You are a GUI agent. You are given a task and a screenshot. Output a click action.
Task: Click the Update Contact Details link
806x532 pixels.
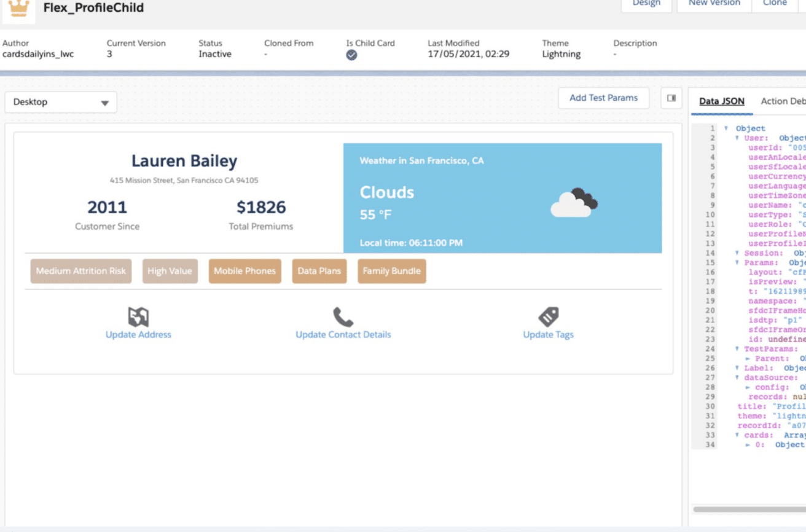343,335
